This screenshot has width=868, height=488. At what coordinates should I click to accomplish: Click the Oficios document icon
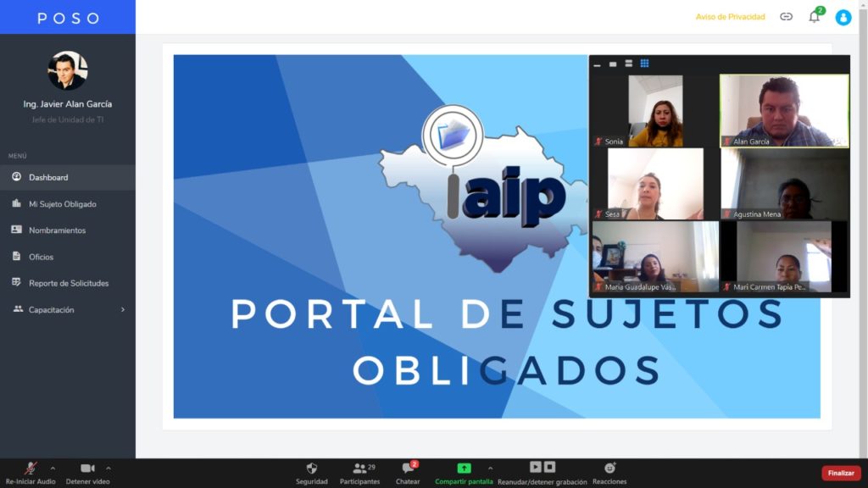coord(17,256)
